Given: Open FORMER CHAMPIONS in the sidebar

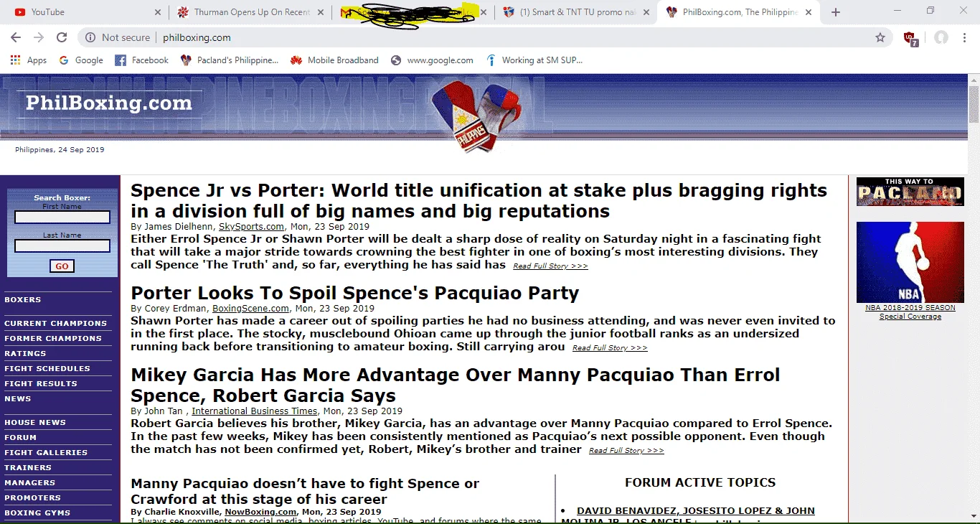Looking at the screenshot, I should click(53, 338).
